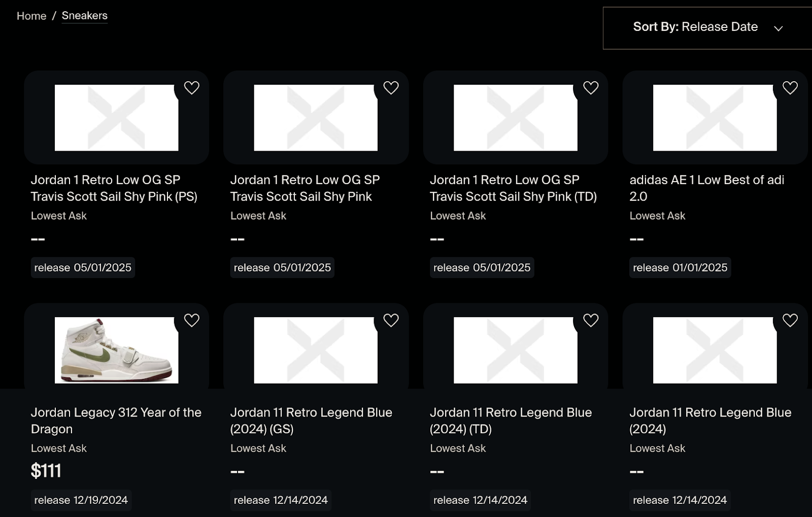
Task: Click release 12/14/2024 badge on Legend Blue (TD)
Action: click(x=481, y=500)
